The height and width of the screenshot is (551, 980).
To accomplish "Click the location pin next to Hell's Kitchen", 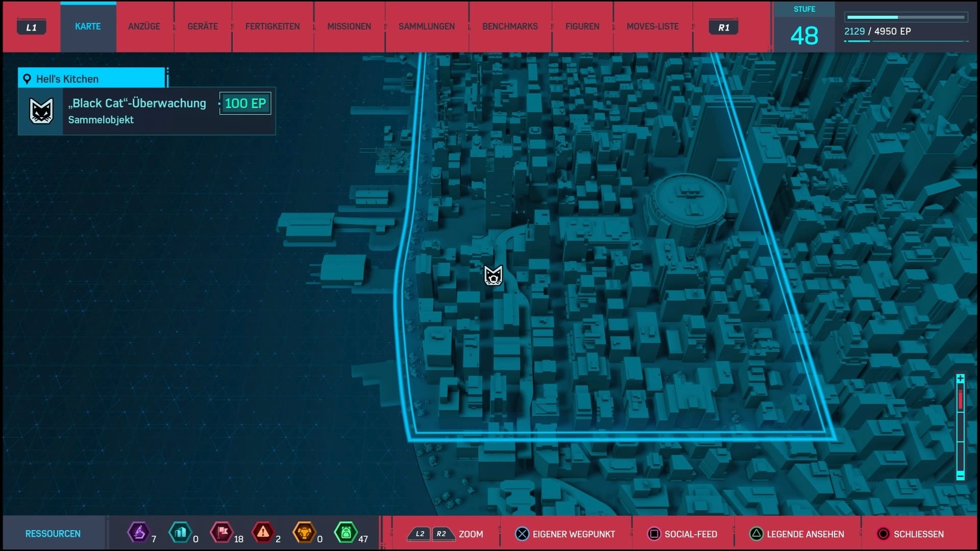I will [27, 79].
